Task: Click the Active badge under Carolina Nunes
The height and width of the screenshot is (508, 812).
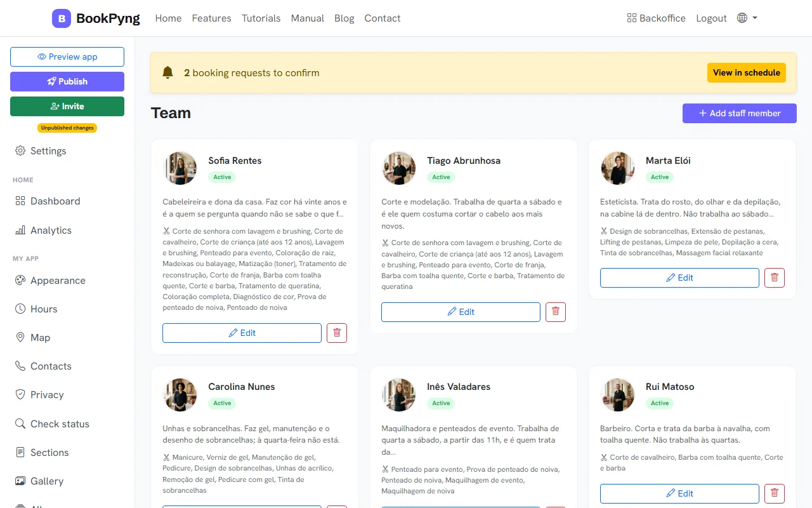Action: pos(222,403)
